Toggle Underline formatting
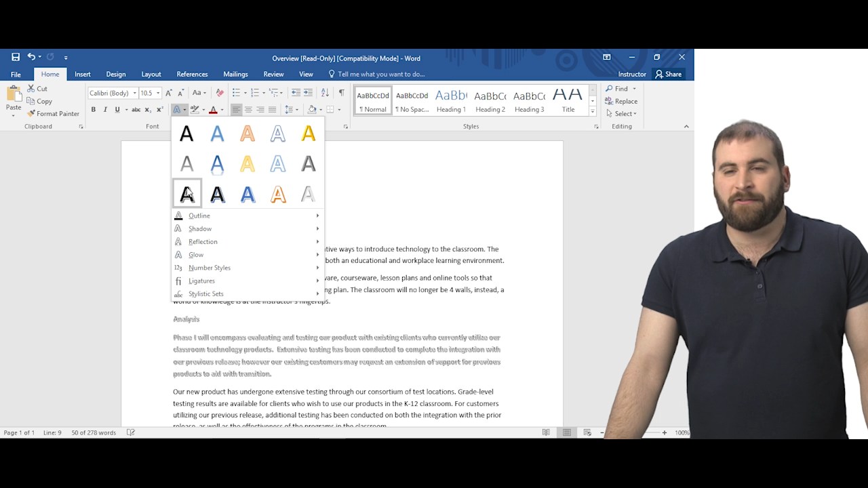Screen dimensions: 868x488 point(117,110)
